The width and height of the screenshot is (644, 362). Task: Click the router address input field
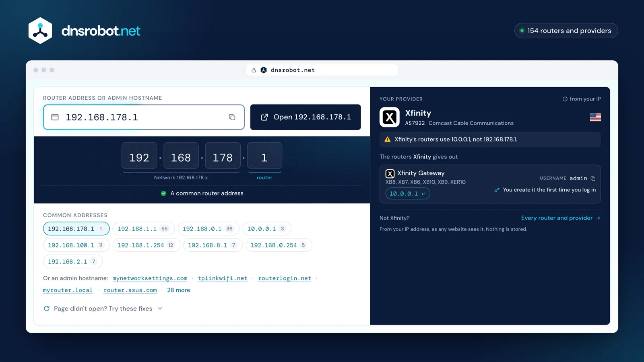[144, 117]
